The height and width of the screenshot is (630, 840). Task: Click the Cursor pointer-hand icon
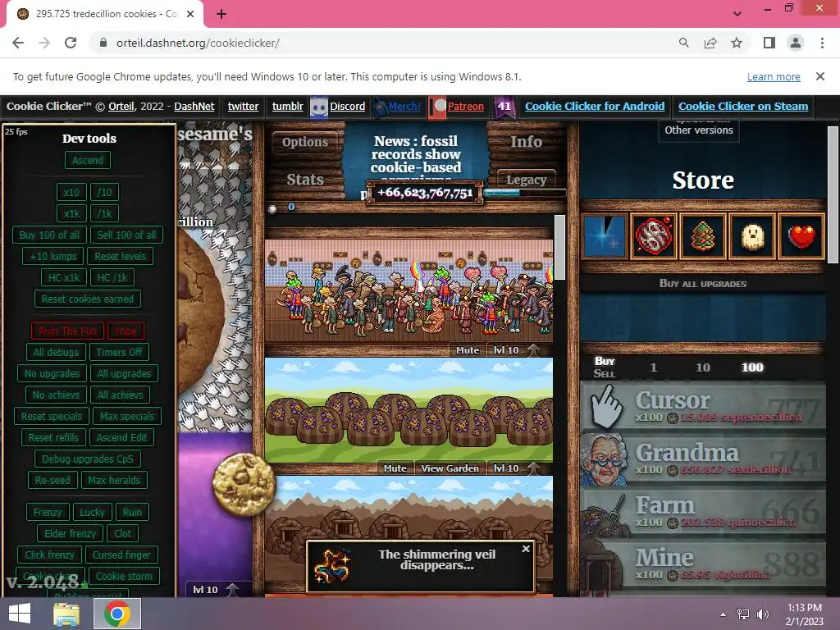[606, 407]
